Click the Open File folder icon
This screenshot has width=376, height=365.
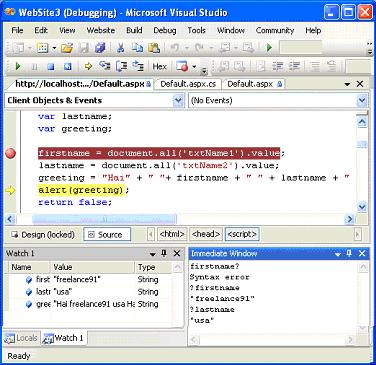(67, 48)
